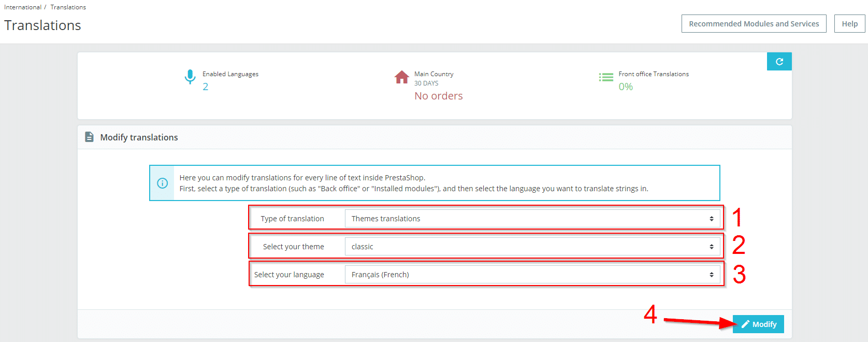Click the list Front office Translations icon
This screenshot has height=342, width=868.
click(x=606, y=77)
